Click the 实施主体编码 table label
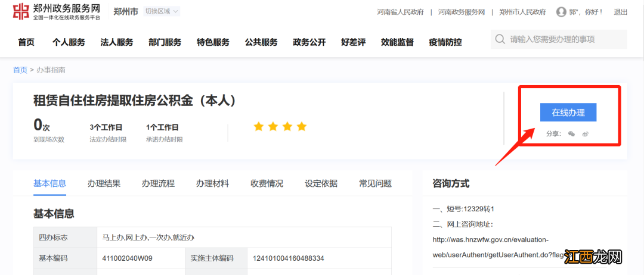Image resolution: width=644 pixels, height=275 pixels. tap(212, 258)
